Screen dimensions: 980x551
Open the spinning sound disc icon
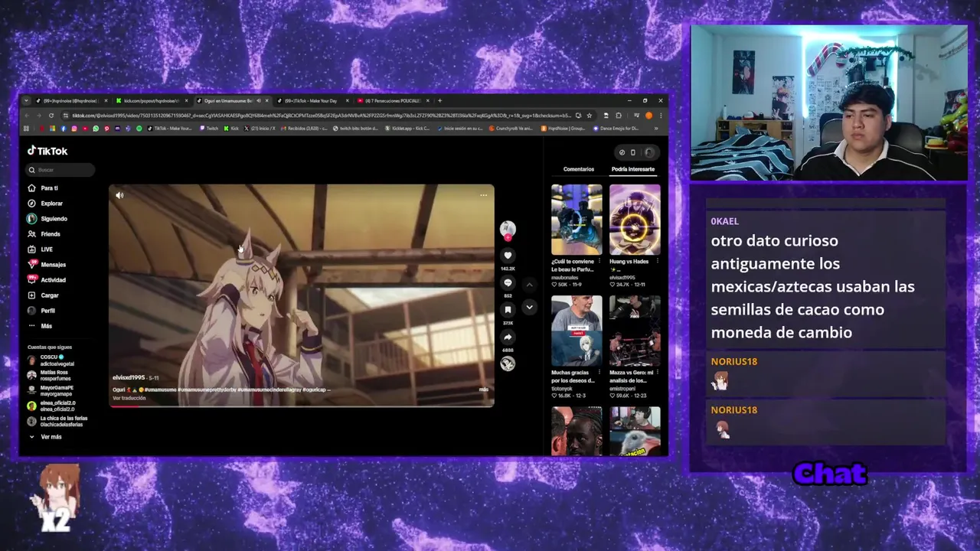click(x=508, y=364)
